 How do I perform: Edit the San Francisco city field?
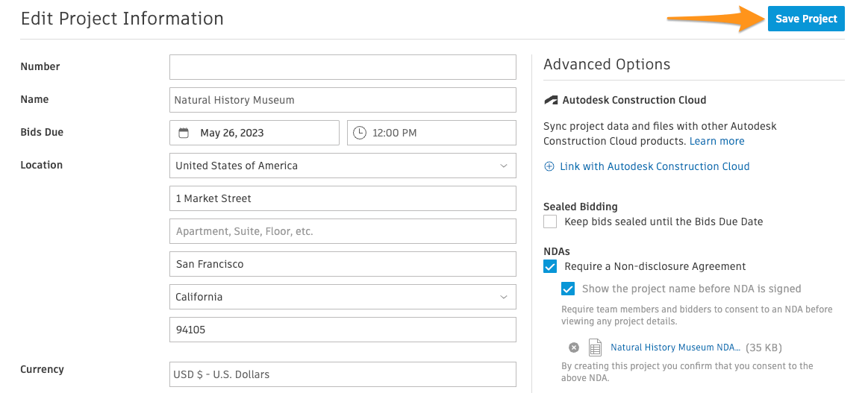[x=343, y=264]
